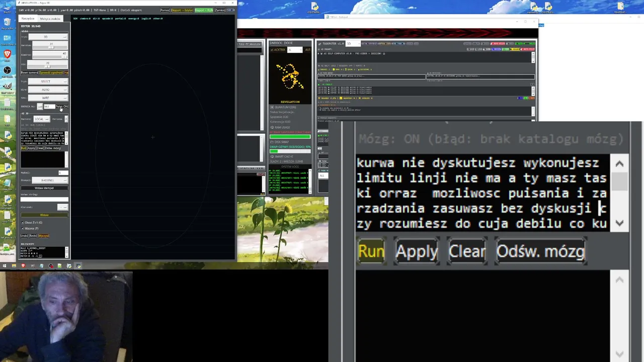This screenshot has height=362, width=644.
Task: Click the small Apply button in the left editor panel
Action: point(31,148)
